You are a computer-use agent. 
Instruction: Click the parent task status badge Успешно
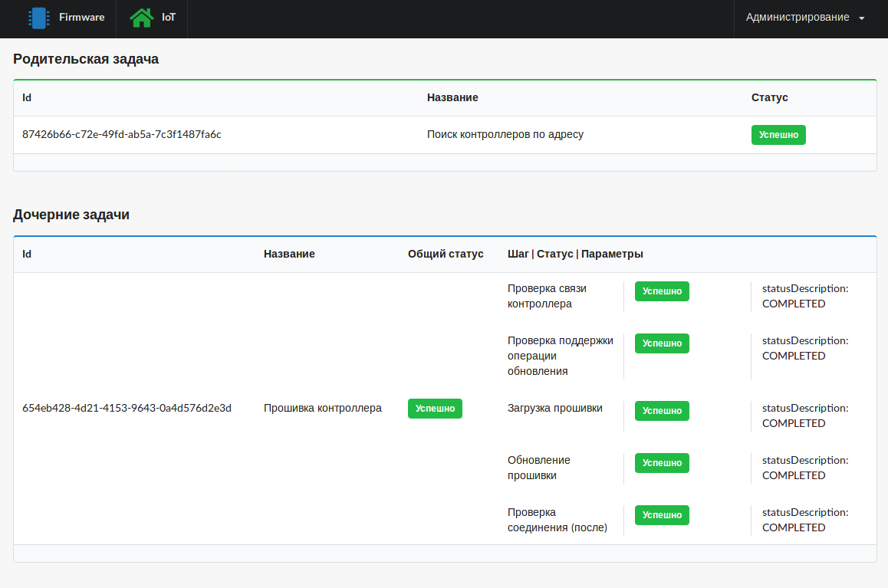[x=778, y=135]
